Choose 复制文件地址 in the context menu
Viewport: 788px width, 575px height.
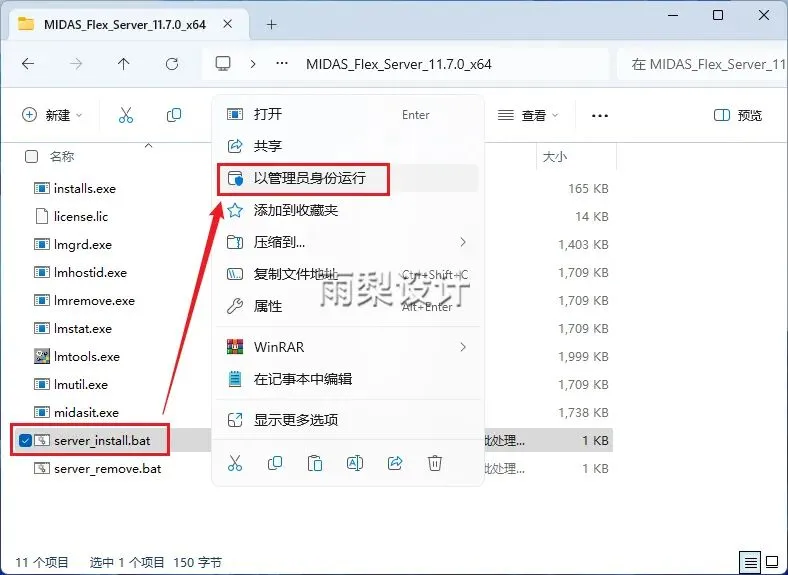348,274
